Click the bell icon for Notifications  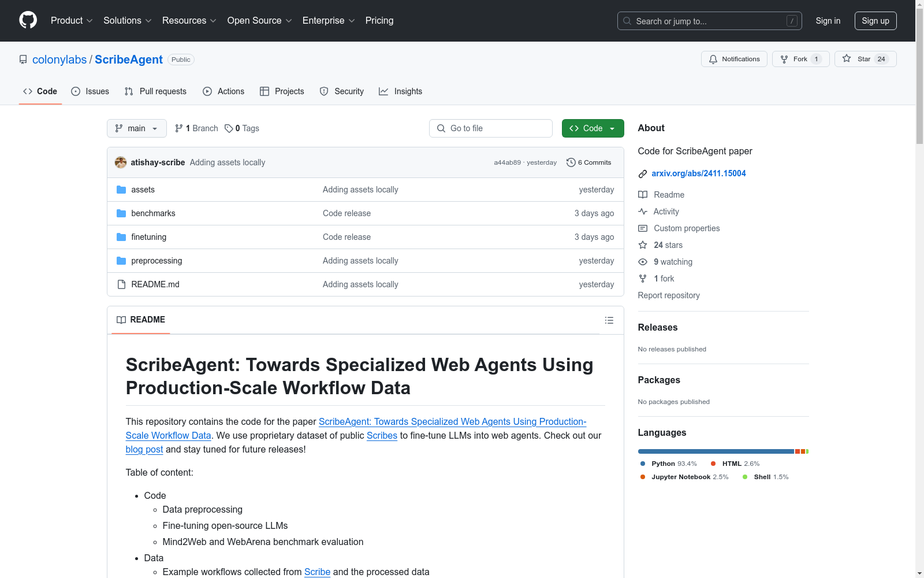[x=713, y=59]
